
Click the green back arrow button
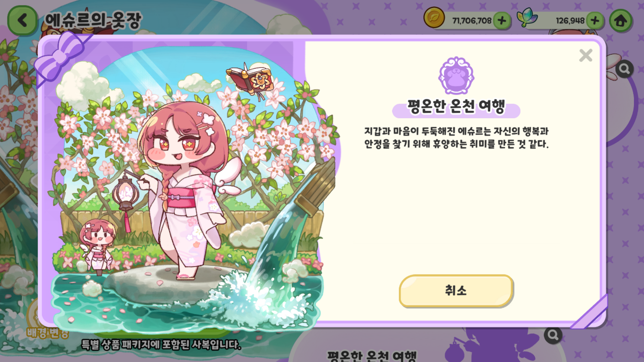[x=22, y=20]
